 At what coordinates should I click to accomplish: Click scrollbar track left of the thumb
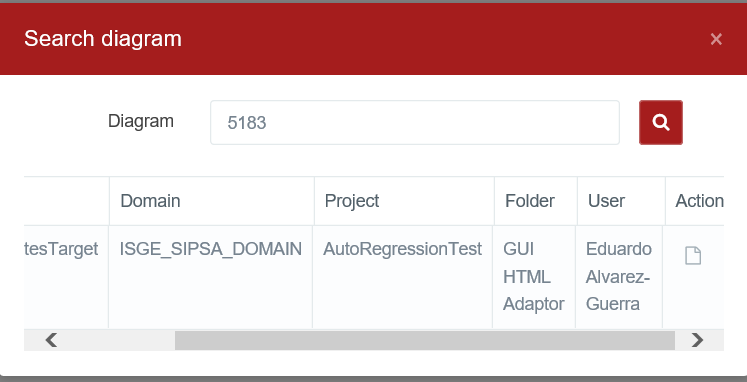119,340
